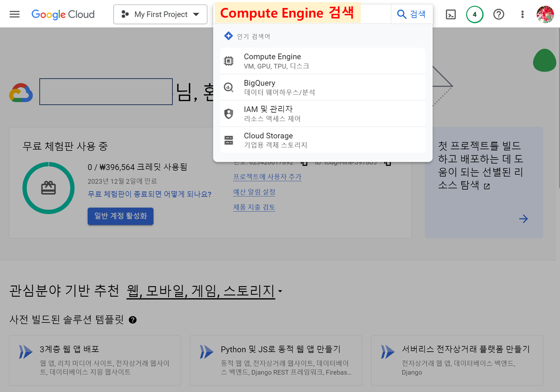Image resolution: width=560 pixels, height=392 pixels.
Task: Click the 0 / ₩396,564 크레딧 사용됨 text
Action: (137, 167)
